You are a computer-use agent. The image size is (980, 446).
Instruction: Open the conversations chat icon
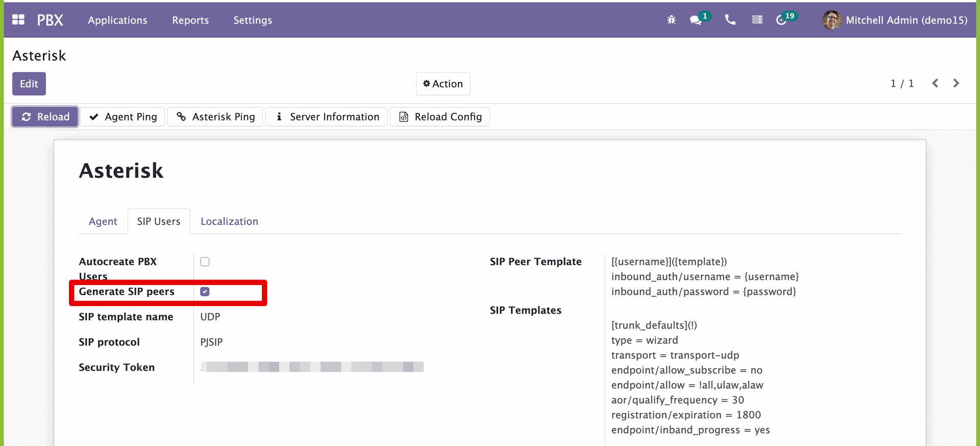[x=695, y=20]
